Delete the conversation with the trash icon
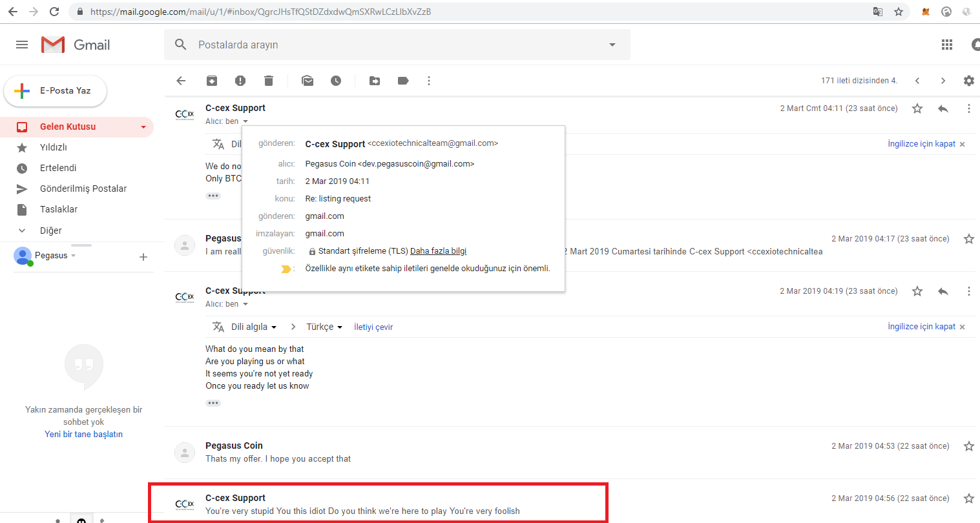The image size is (980, 523). [x=269, y=81]
